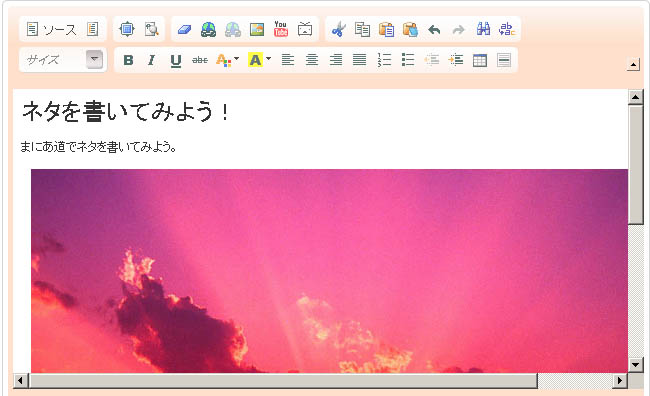Select the eraser remove-format tool

click(x=184, y=29)
